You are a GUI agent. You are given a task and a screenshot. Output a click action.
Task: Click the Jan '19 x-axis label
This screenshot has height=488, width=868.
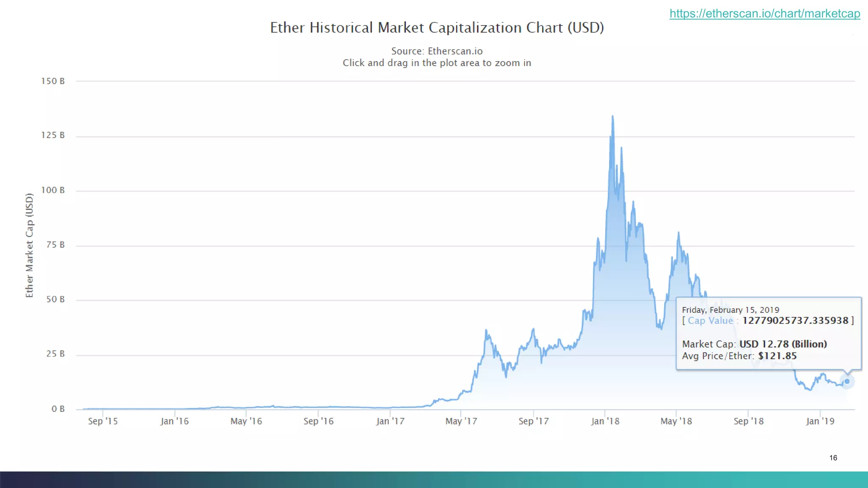(x=820, y=421)
